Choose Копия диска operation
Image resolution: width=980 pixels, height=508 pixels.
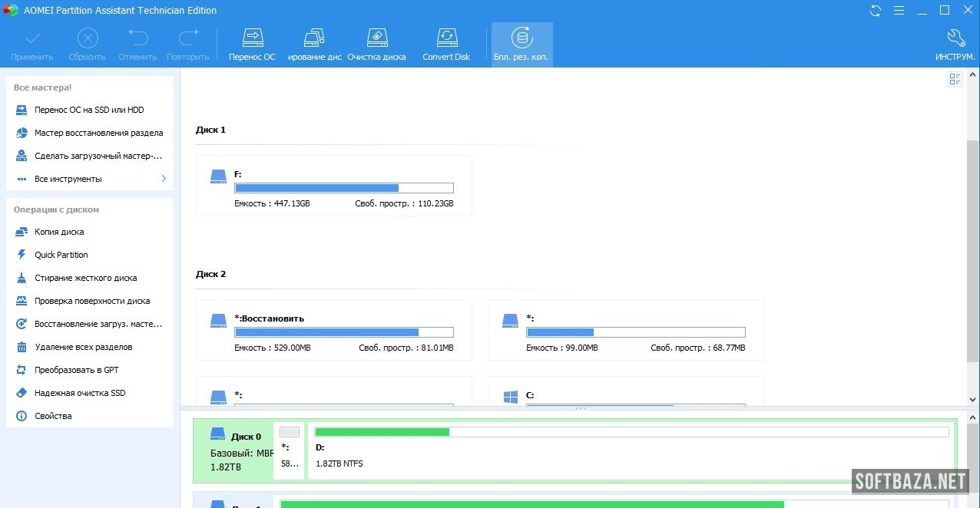59,232
